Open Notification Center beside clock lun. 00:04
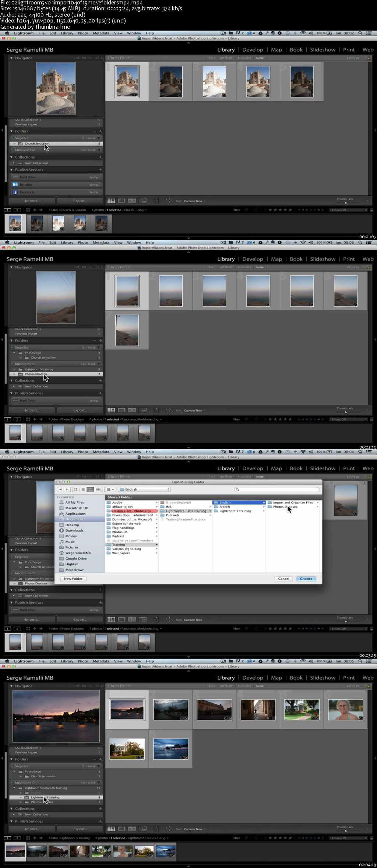Viewport: 377px width, 868px height. [369, 452]
